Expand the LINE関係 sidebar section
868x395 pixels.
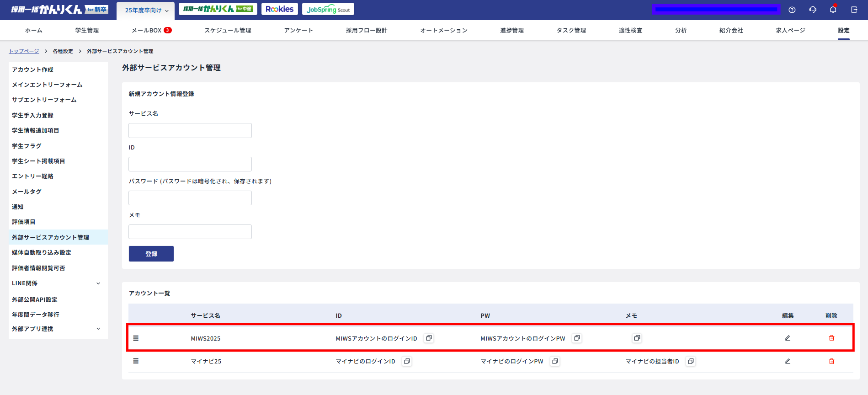[x=98, y=283]
